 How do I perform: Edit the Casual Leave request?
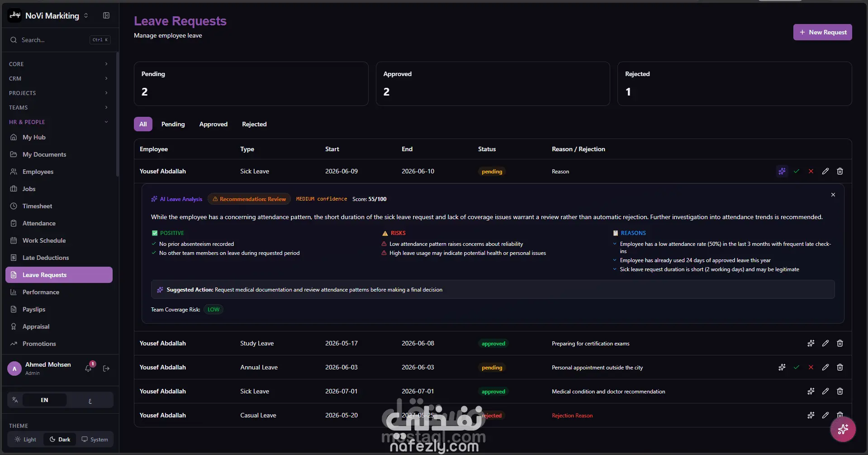click(x=825, y=415)
